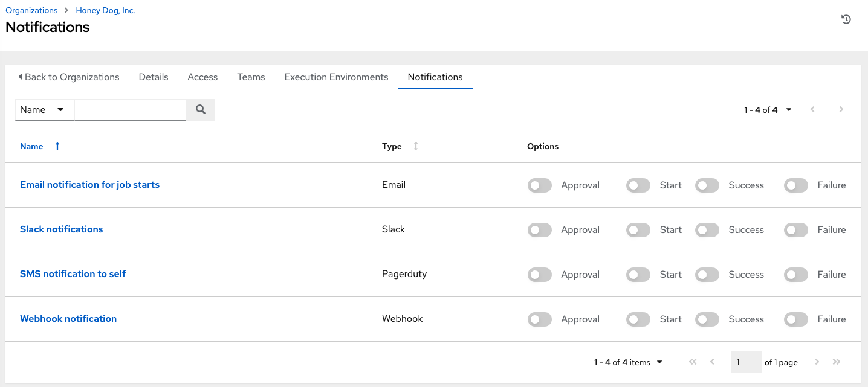Enable Approval for Email notification for job starts
The image size is (868, 387).
pos(539,185)
